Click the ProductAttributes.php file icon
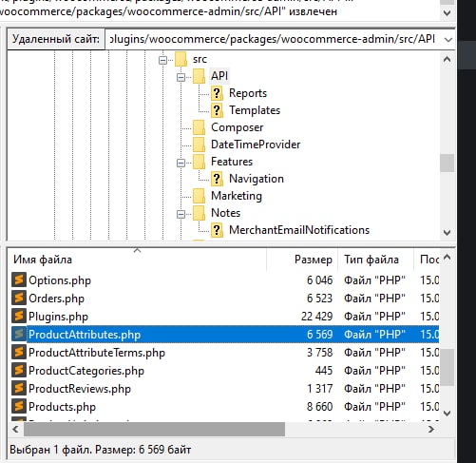 point(19,335)
